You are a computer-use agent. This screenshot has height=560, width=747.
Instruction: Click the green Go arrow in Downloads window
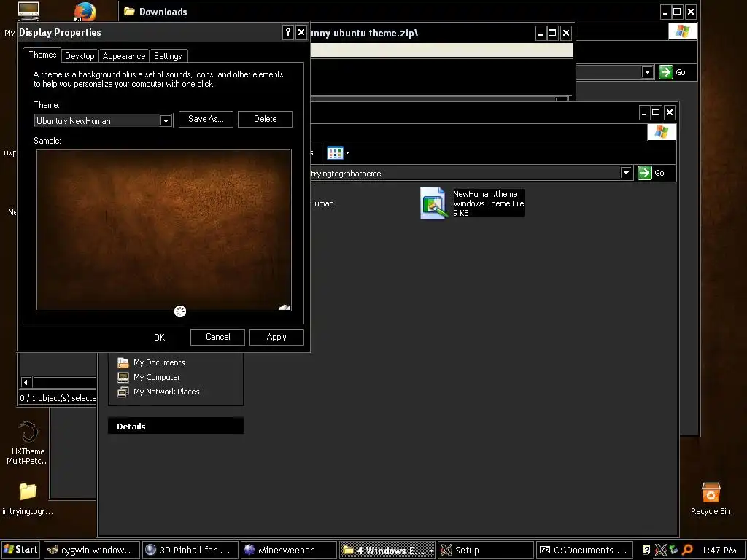point(665,72)
